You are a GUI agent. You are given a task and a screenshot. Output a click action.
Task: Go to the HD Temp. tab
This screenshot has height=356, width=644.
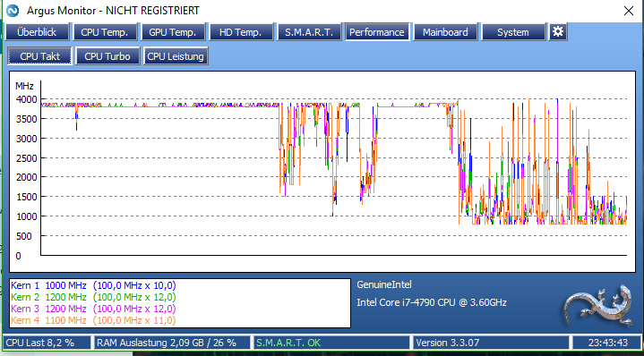coord(241,32)
